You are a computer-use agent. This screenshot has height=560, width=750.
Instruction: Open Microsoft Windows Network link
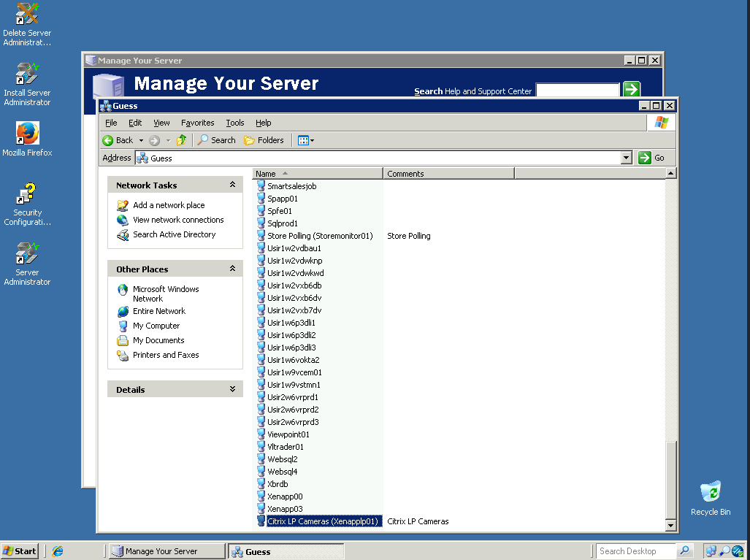point(166,294)
